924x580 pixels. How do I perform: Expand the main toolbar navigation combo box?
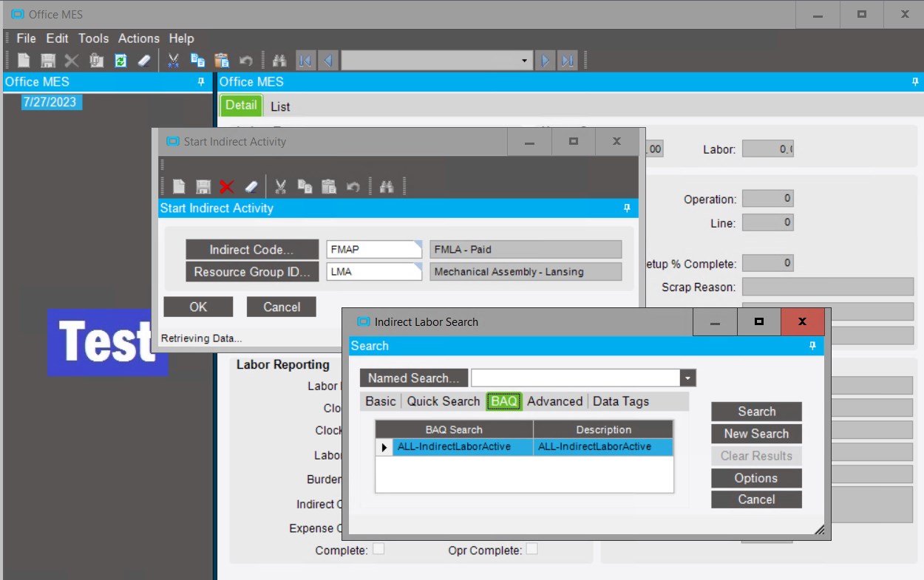[524, 61]
